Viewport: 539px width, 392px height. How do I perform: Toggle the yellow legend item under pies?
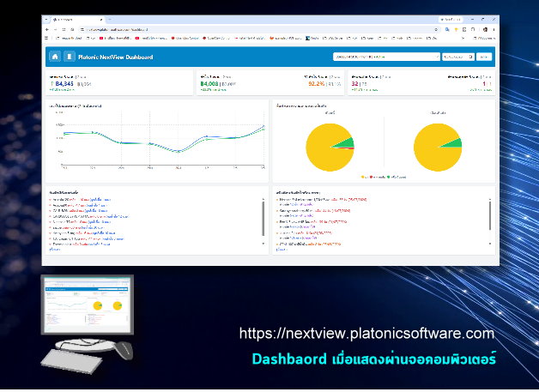click(x=365, y=177)
